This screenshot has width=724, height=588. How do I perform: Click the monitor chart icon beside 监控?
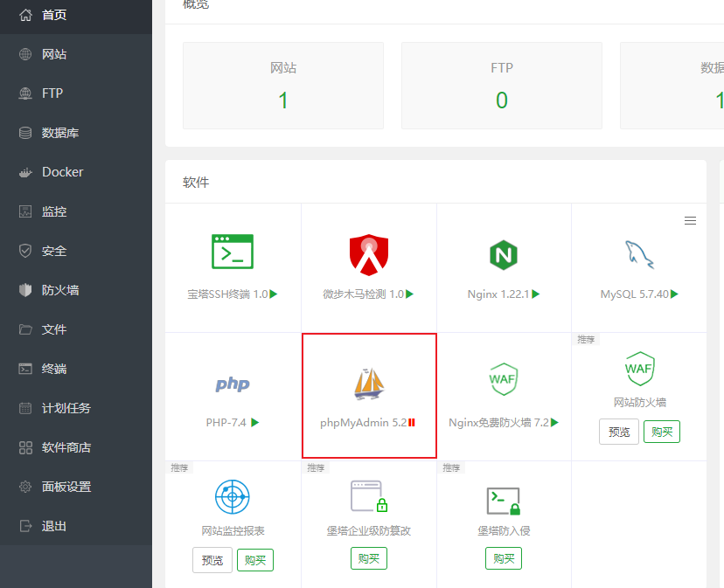25,211
